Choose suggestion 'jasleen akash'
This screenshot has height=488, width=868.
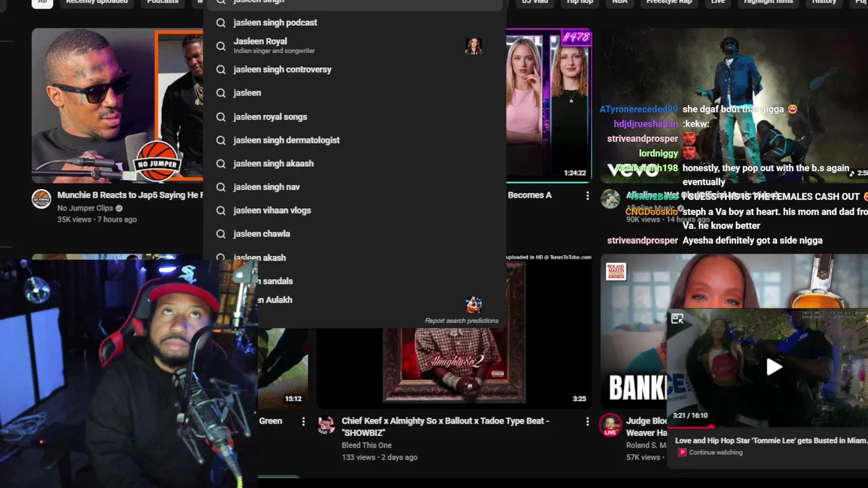[355, 258]
